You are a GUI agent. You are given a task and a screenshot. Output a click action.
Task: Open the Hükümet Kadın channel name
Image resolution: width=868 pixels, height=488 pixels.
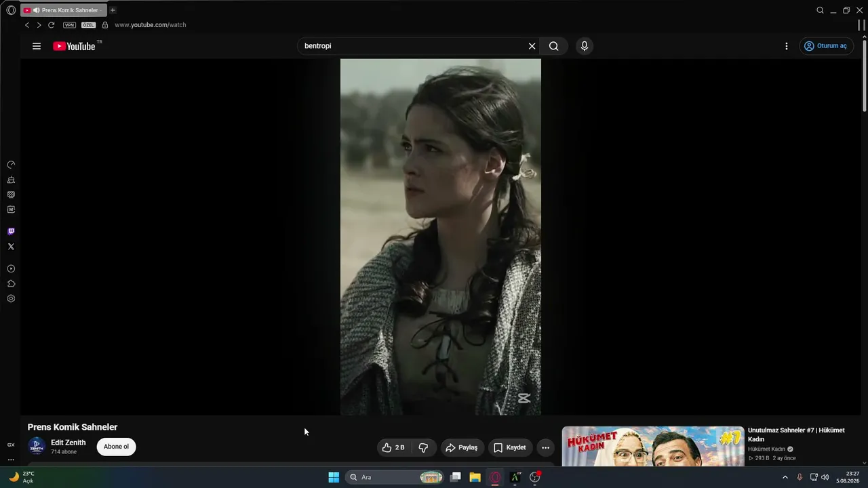click(x=766, y=449)
